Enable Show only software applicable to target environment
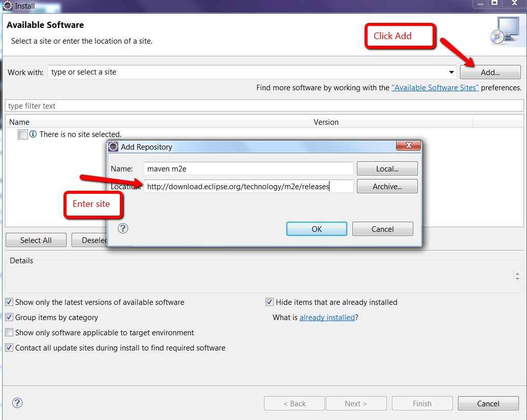Viewport: 527px width, 420px height. (9, 332)
